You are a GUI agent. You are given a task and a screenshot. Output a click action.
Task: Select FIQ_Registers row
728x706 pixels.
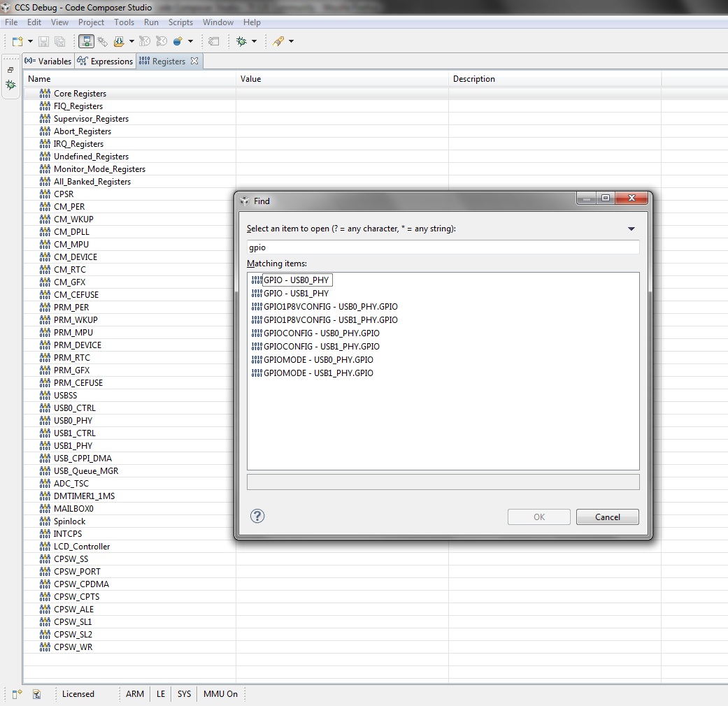pyautogui.click(x=78, y=106)
